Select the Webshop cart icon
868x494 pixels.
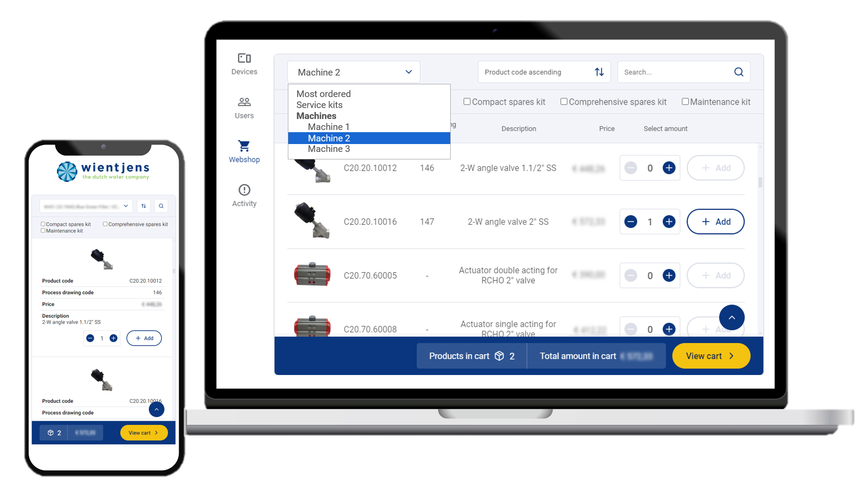point(244,146)
